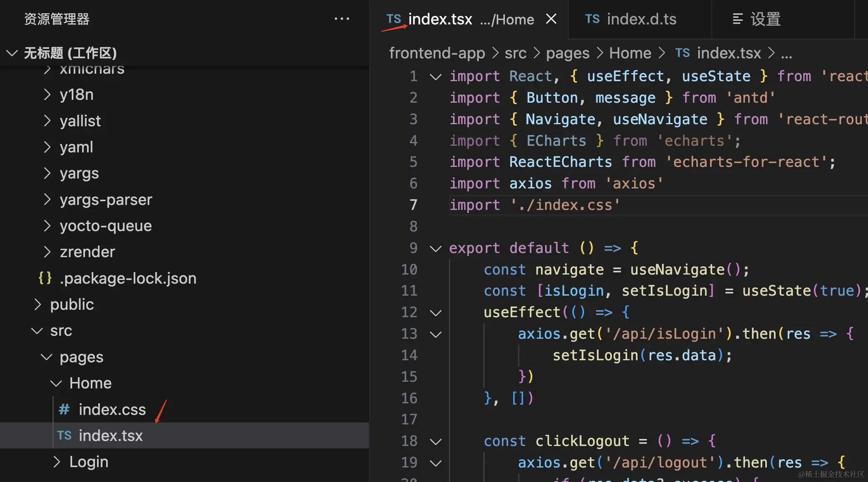Click CSS hash icon beside index.css
Image resolution: width=868 pixels, height=482 pixels.
[64, 410]
